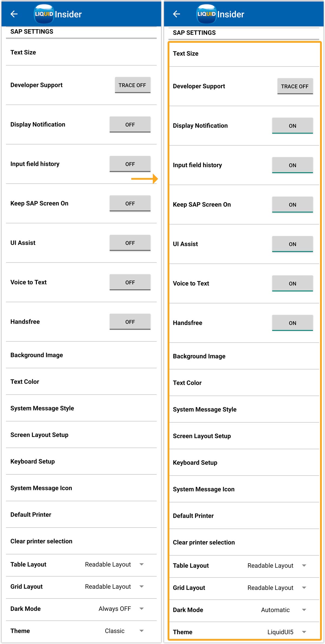Open the Dark Mode dropdown set to Automatic
This screenshot has height=644, width=325.
(283, 610)
